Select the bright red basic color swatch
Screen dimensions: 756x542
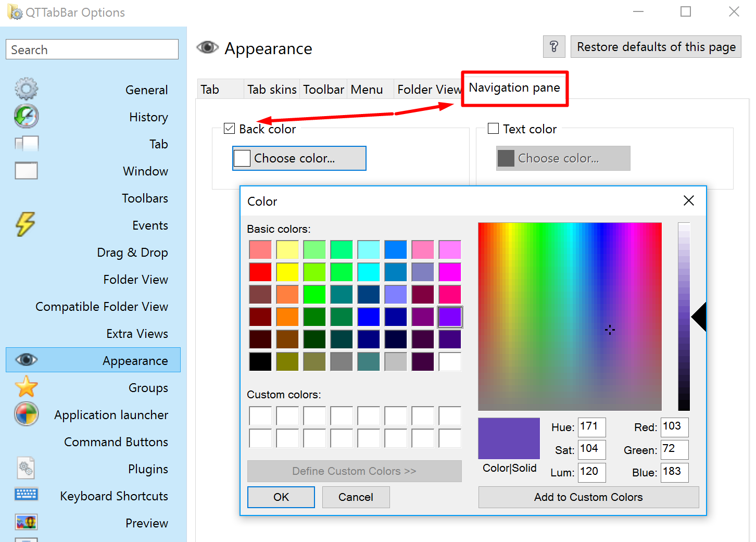pos(260,271)
